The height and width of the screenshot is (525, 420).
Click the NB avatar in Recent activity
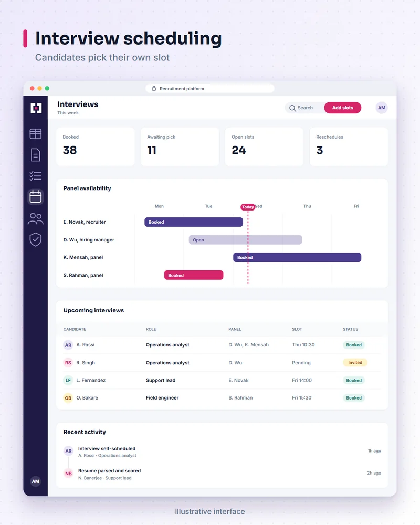coord(68,474)
